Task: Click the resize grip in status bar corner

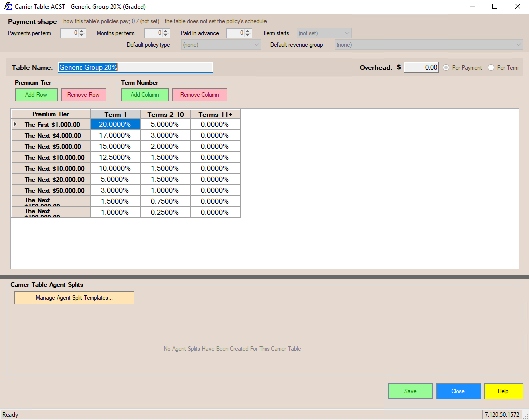Action: pyautogui.click(x=525, y=416)
